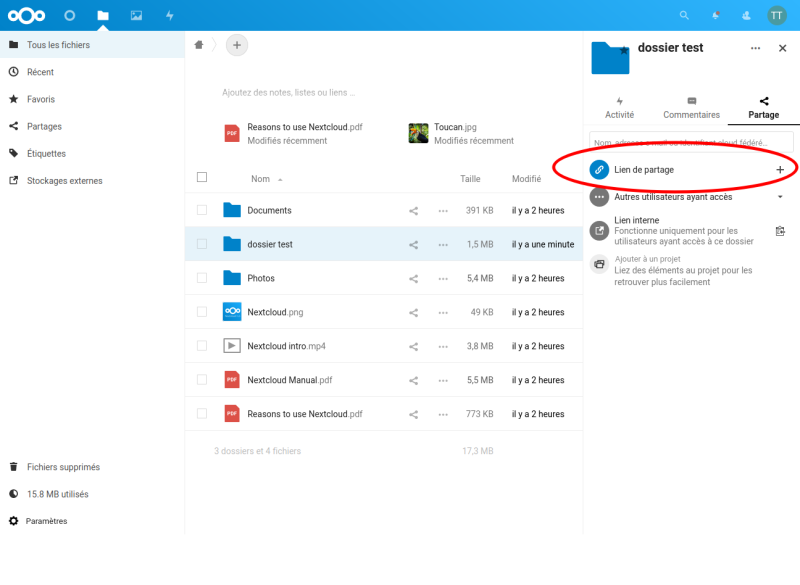Open the Activity lightning icon in top bar
The width and height of the screenshot is (800, 585).
169,15
